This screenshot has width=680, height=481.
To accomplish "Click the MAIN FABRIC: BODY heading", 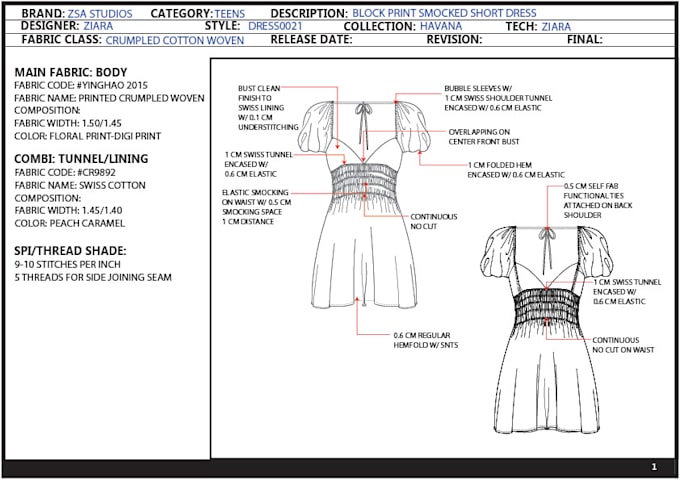I will pyautogui.click(x=71, y=72).
